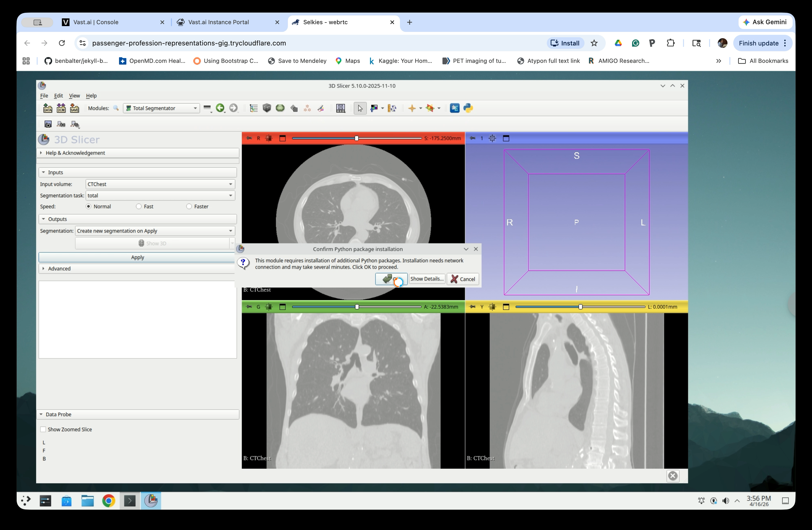Select the Faster speed option
Image resolution: width=812 pixels, height=530 pixels.
pyautogui.click(x=189, y=206)
